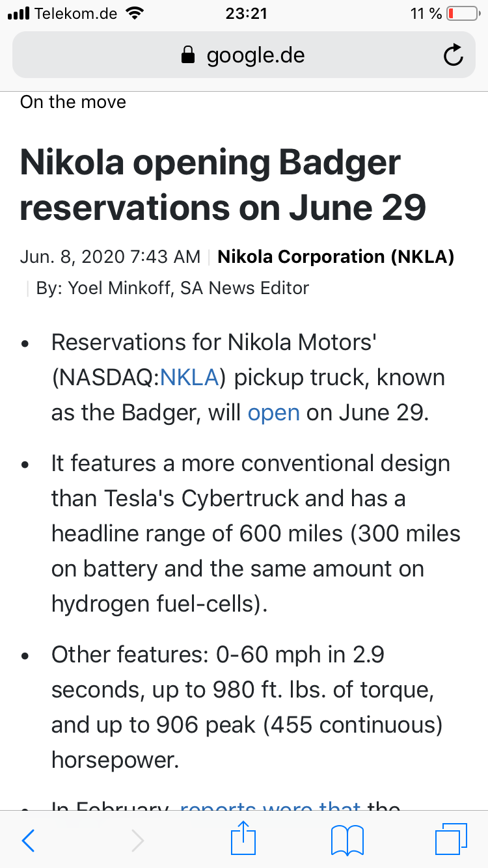
Task: Tap the Wi-Fi icon in status bar
Action: pyautogui.click(x=135, y=13)
